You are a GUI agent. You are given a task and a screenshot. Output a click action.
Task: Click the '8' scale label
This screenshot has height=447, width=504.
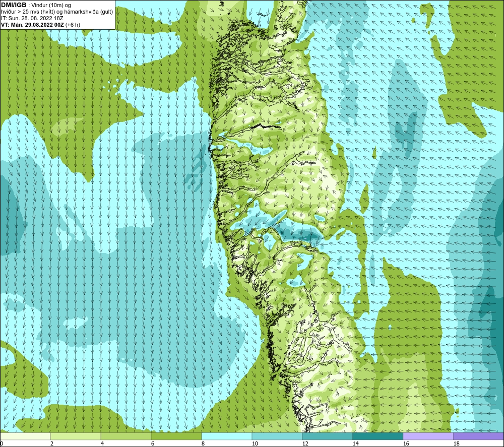coord(203,443)
